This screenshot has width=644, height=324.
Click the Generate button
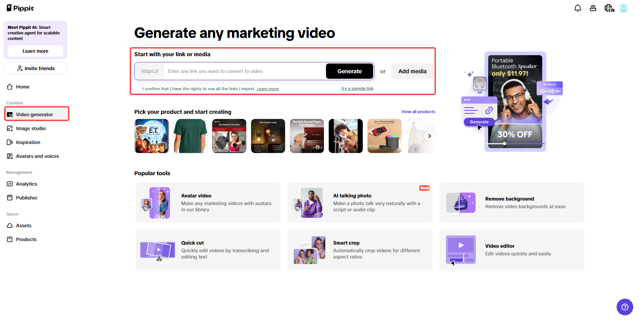tap(349, 71)
